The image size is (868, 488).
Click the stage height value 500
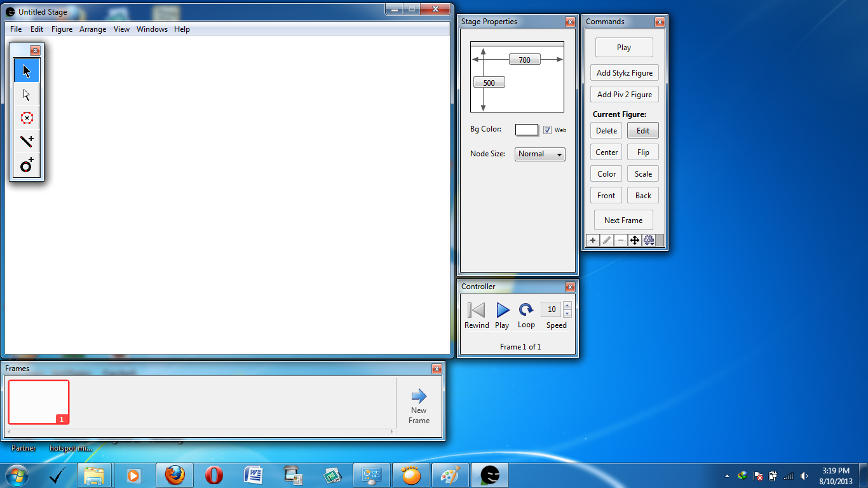(489, 83)
